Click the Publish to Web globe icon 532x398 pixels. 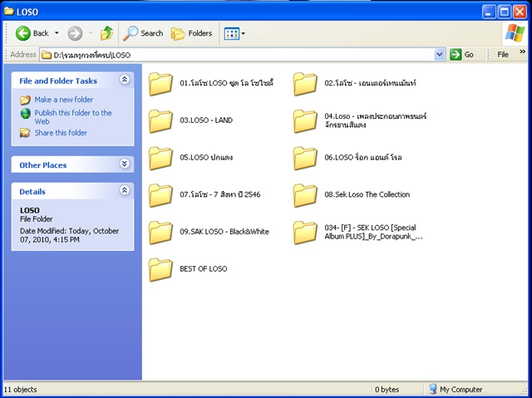[x=25, y=114]
